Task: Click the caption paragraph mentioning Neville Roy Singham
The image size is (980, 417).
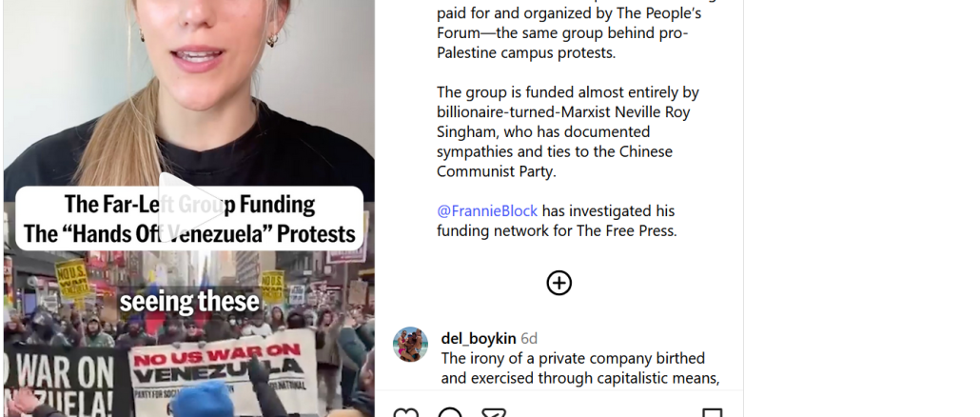Action: tap(567, 132)
